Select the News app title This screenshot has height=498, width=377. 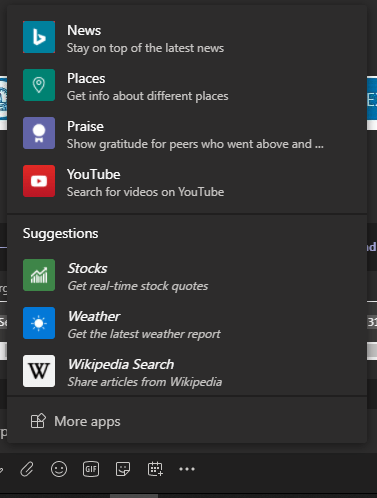click(84, 30)
